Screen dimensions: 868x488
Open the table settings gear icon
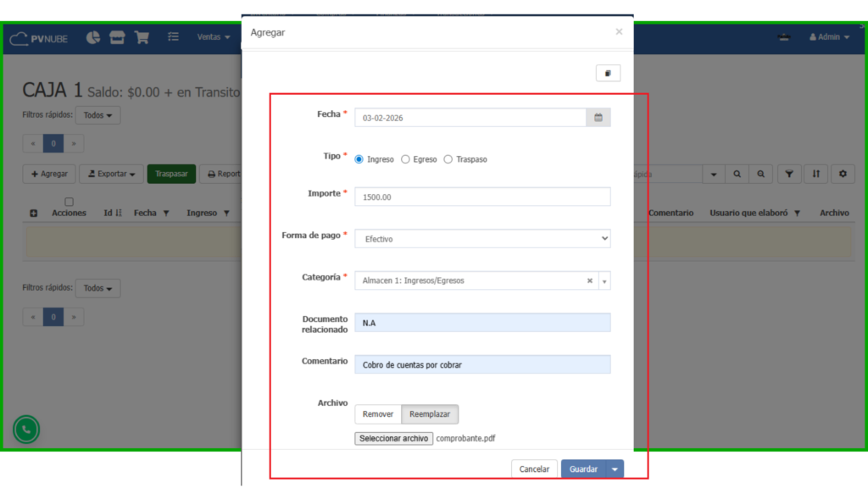pyautogui.click(x=843, y=174)
